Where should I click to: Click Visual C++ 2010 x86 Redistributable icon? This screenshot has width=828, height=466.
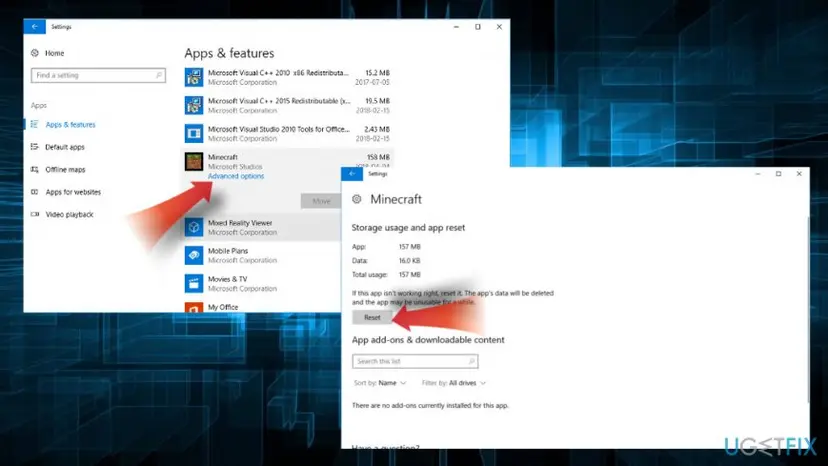(x=194, y=77)
